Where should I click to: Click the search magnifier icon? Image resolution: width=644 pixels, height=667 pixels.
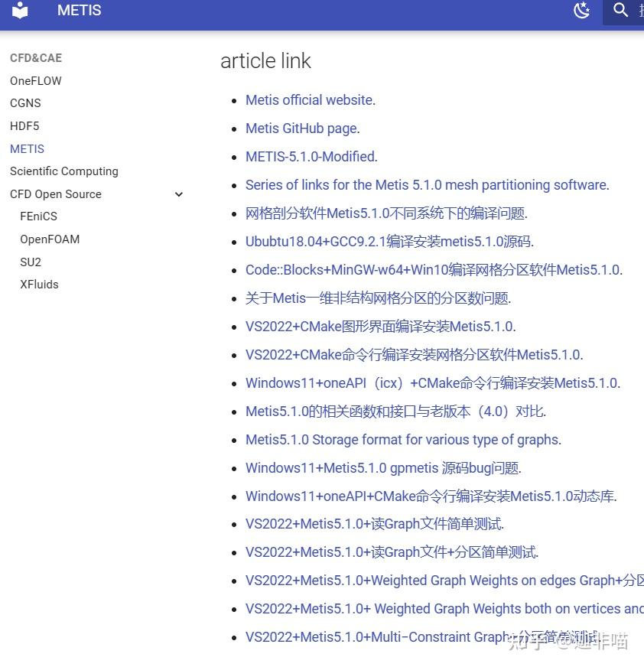click(621, 11)
